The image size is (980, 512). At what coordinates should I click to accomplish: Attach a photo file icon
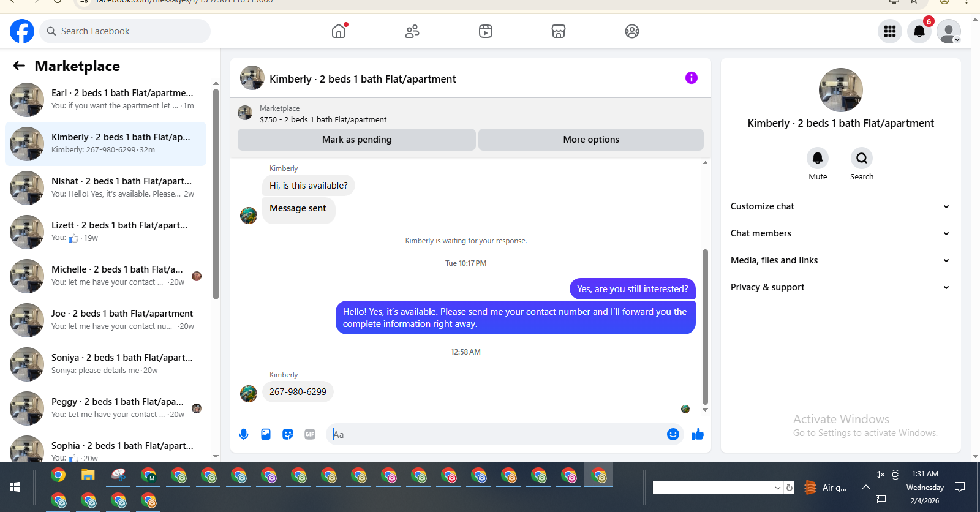266,434
